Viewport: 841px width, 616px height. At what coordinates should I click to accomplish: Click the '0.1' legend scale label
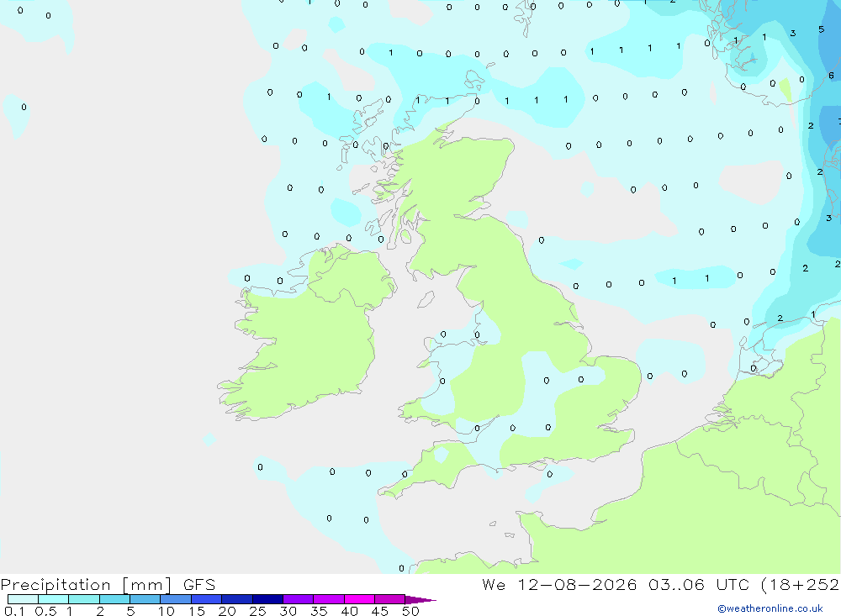click(14, 611)
